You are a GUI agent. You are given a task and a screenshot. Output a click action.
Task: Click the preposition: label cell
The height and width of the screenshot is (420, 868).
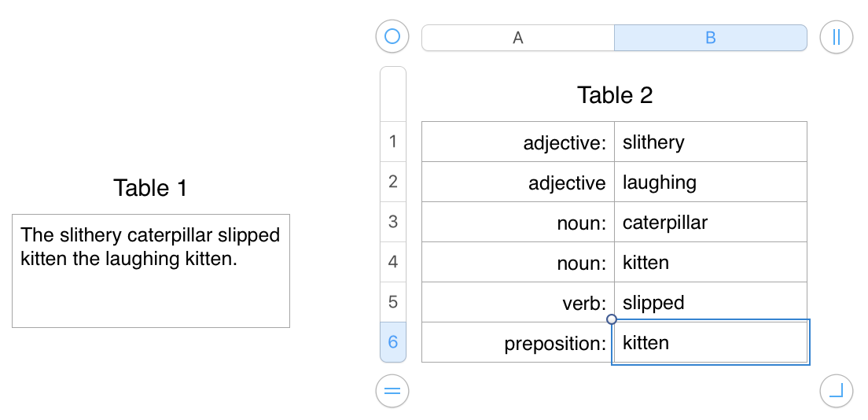click(x=518, y=343)
